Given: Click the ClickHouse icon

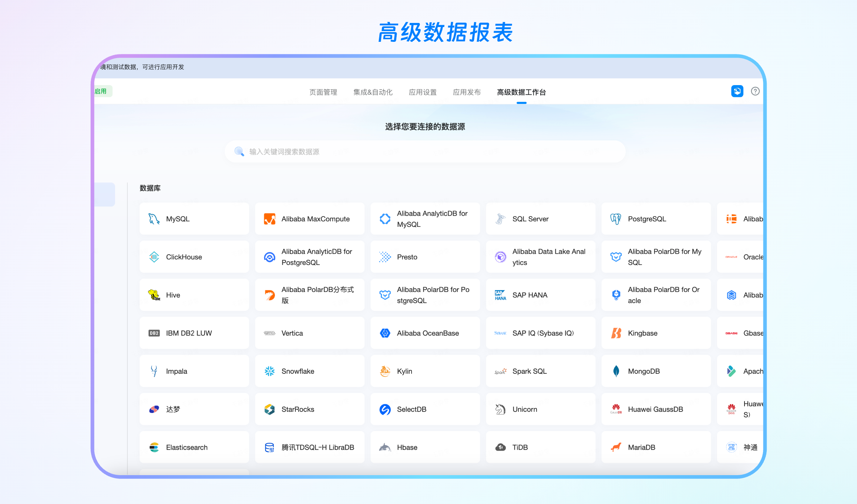Looking at the screenshot, I should 154,257.
